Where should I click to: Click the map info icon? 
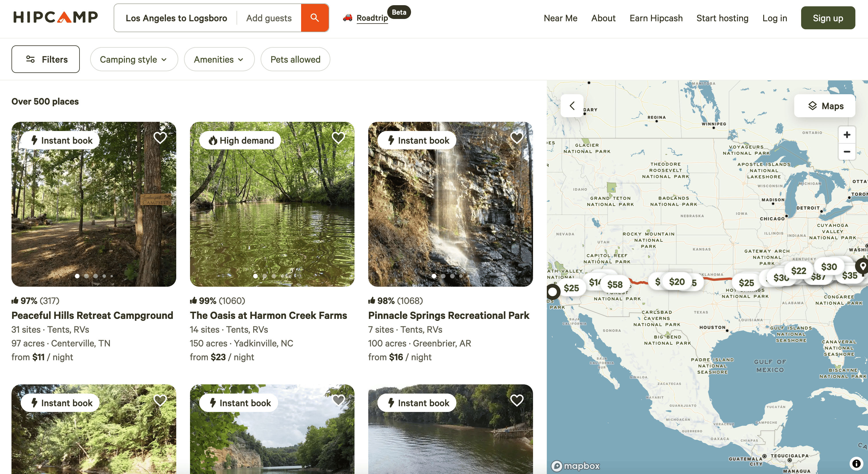click(856, 463)
